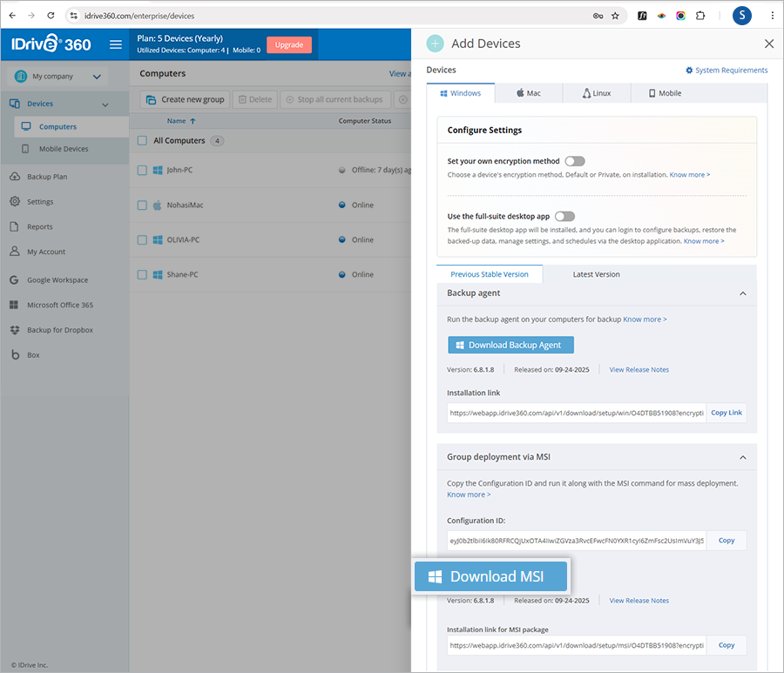The width and height of the screenshot is (784, 673).
Task: Click the My Account person icon
Action: 15,252
